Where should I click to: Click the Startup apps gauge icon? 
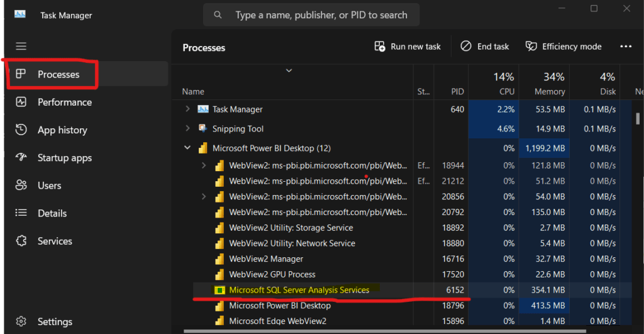pos(21,157)
